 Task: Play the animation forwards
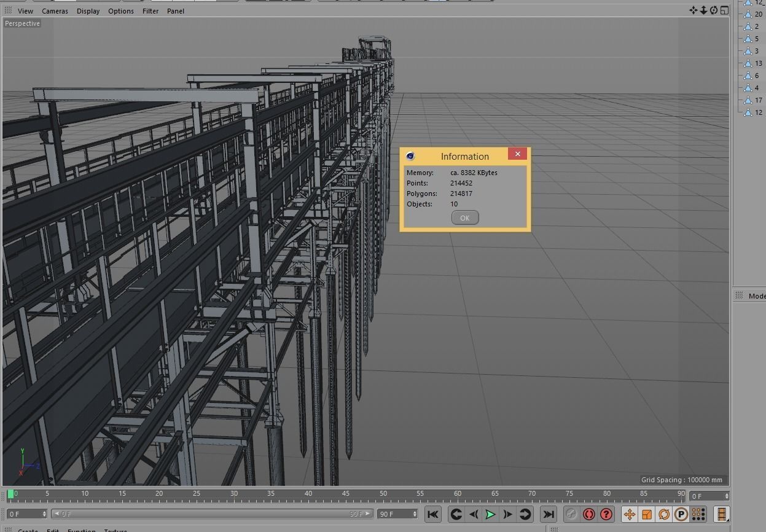pyautogui.click(x=490, y=514)
